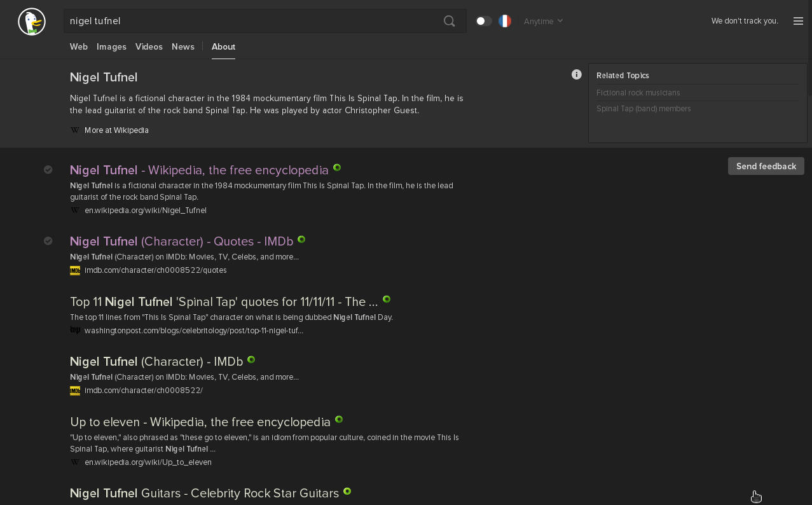The width and height of the screenshot is (812, 505).
Task: Click the Fictional rock musicians related topic
Action: (638, 92)
